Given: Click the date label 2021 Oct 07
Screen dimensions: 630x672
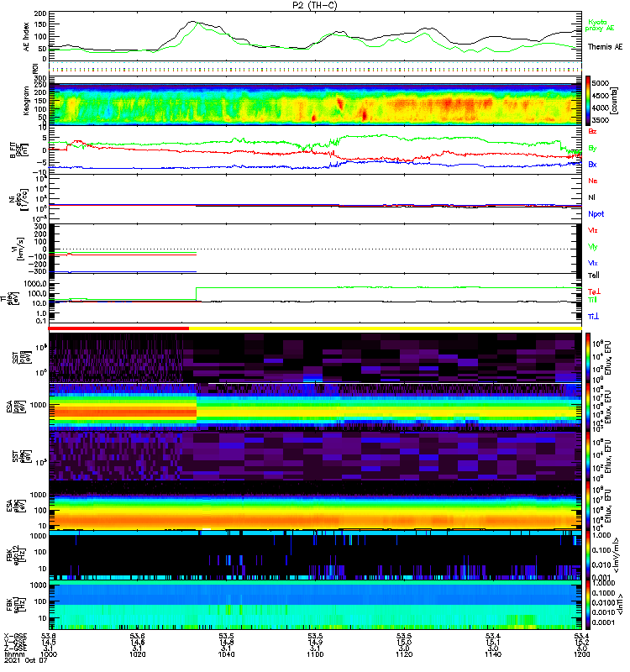Looking at the screenshot, I should pyautogui.click(x=26, y=660).
